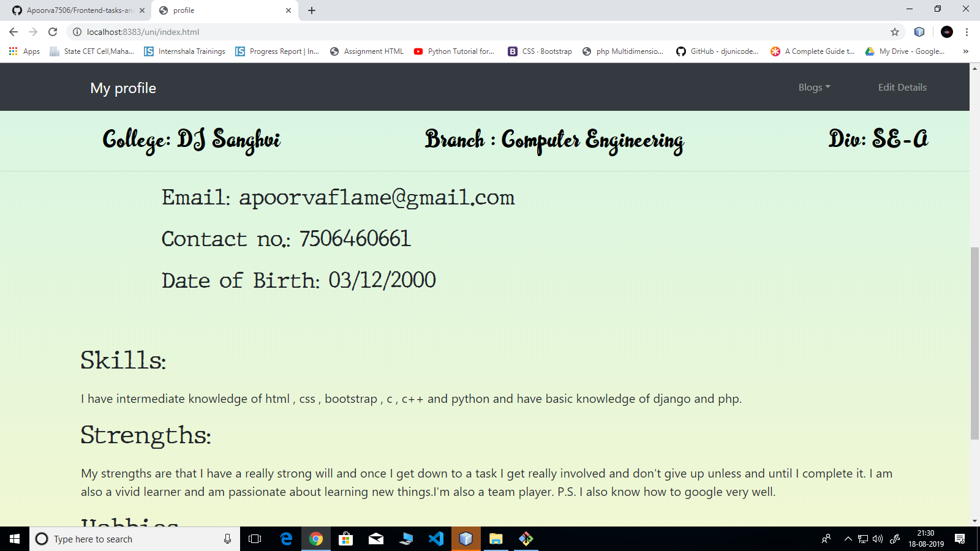Click the My profile navbar brand
The image size is (980, 551).
pyautogui.click(x=123, y=88)
